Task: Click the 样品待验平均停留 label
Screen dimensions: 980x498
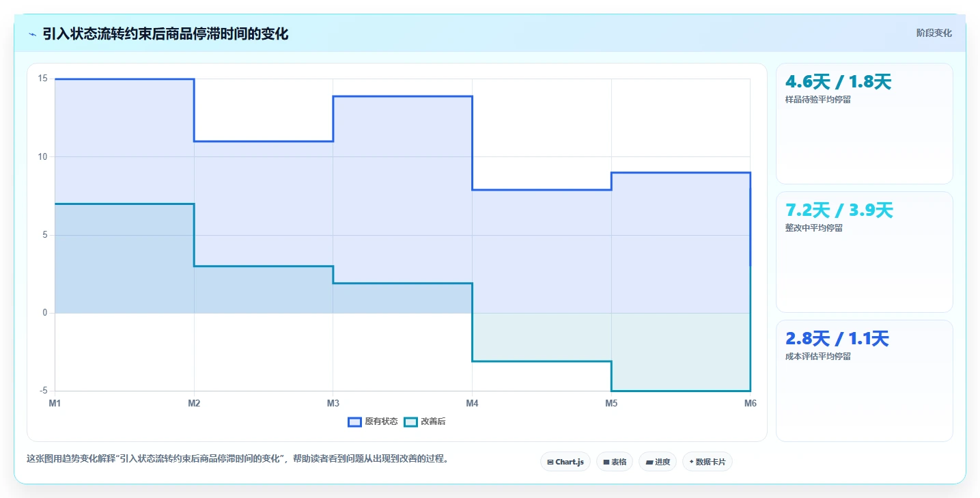Action: 818,100
